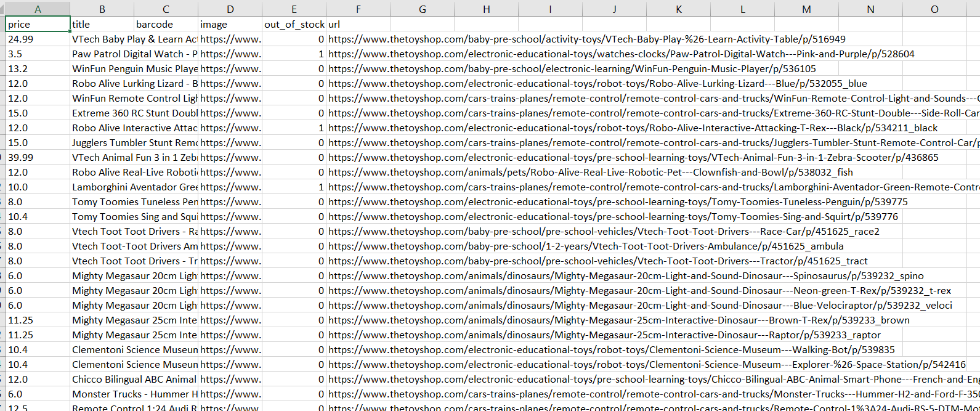Select VTech Baby Play & Learn title cell
Viewport: 980px width, 411px height.
(x=134, y=39)
